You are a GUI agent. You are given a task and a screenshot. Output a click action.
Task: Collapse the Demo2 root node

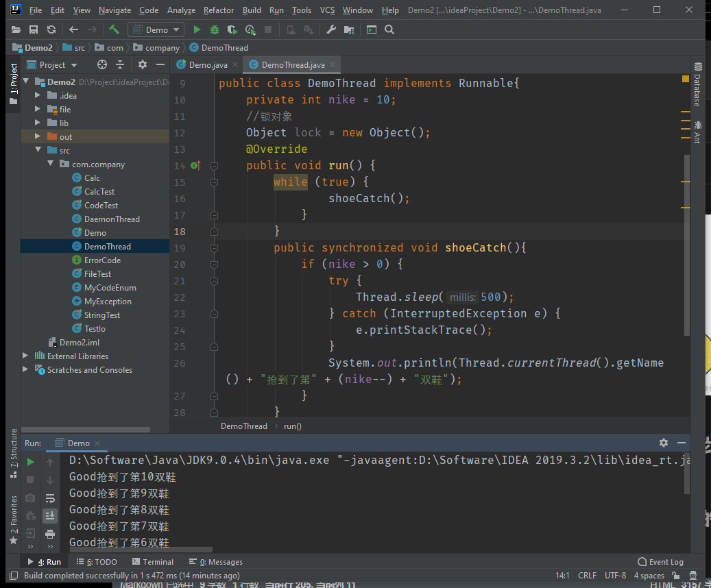(26, 82)
